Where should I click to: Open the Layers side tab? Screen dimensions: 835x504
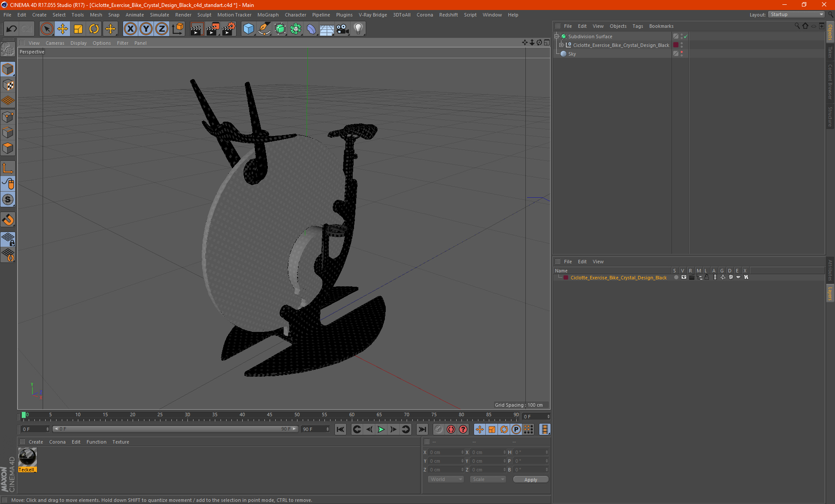click(830, 294)
